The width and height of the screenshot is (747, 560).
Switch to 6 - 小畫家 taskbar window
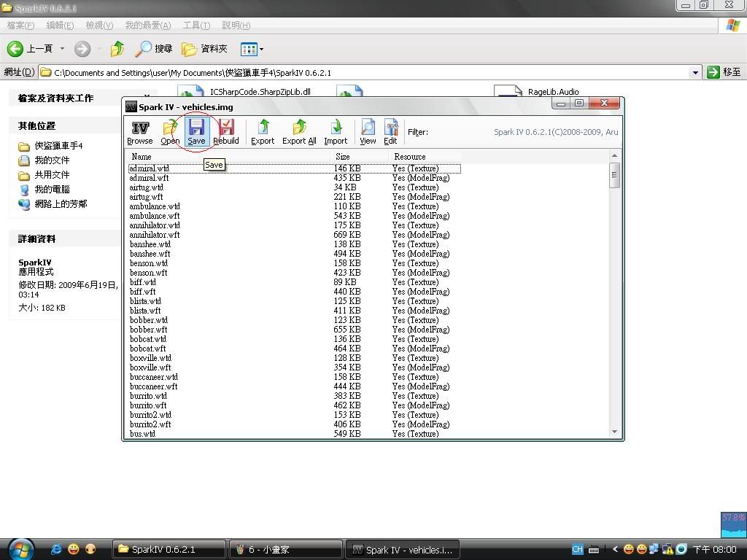coord(285,549)
